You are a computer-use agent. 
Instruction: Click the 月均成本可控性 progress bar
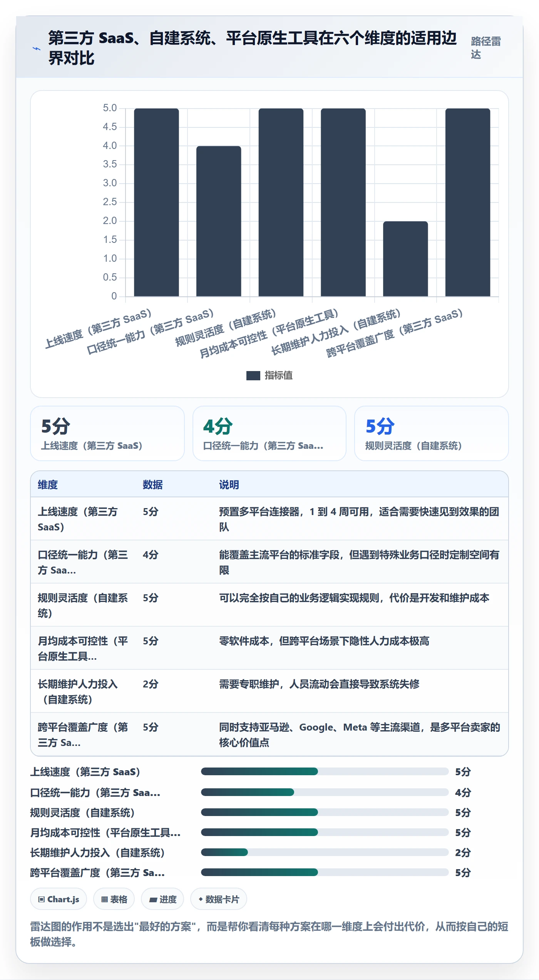[x=325, y=832]
